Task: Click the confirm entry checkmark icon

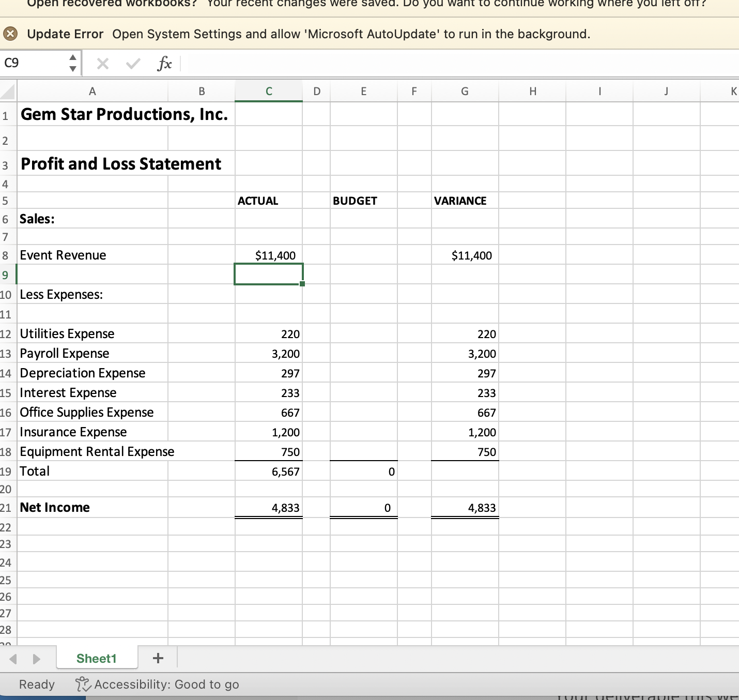Action: tap(133, 64)
